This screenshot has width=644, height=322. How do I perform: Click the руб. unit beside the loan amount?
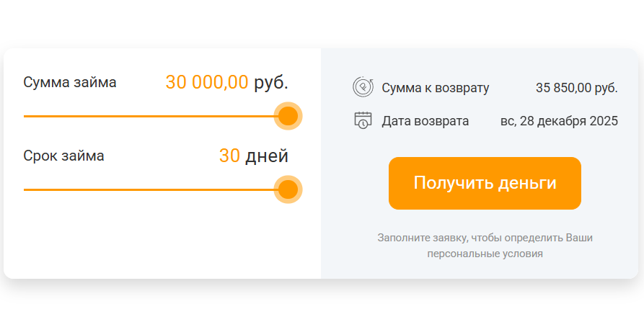point(271,82)
